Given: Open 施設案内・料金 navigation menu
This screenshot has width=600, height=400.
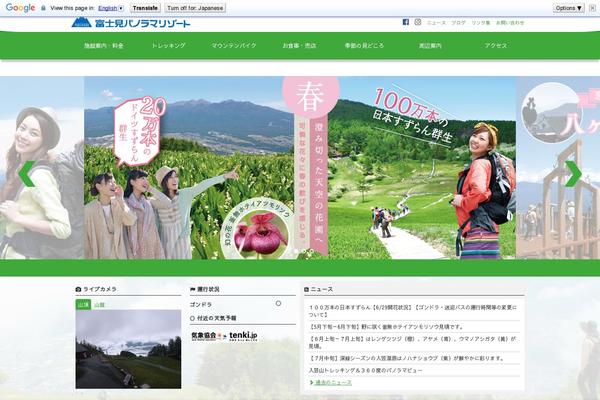Looking at the screenshot, I should pos(104,46).
